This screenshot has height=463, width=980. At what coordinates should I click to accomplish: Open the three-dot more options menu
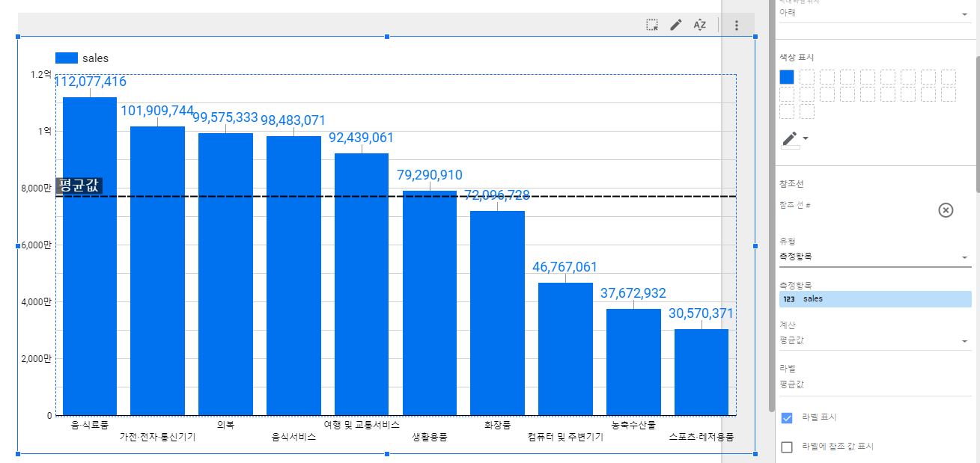737,25
